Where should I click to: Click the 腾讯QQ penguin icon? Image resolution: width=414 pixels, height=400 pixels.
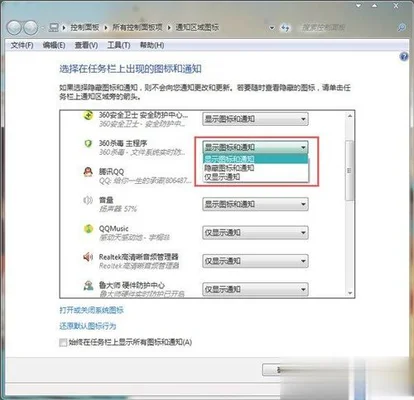pos(88,172)
